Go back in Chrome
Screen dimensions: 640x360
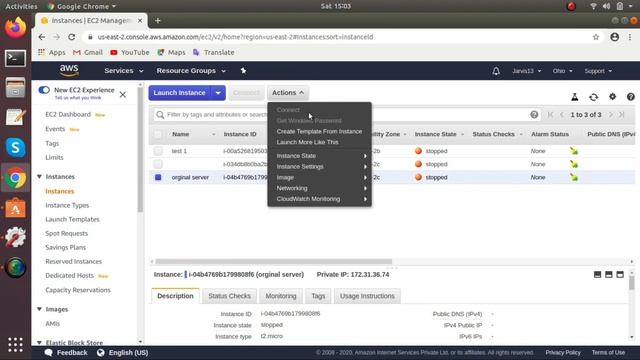coord(42,37)
